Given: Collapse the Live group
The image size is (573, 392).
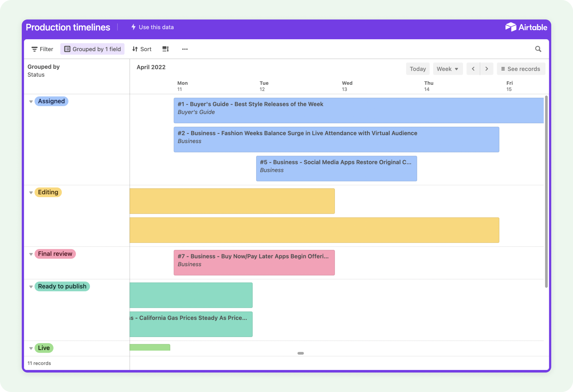Looking at the screenshot, I should click(31, 348).
